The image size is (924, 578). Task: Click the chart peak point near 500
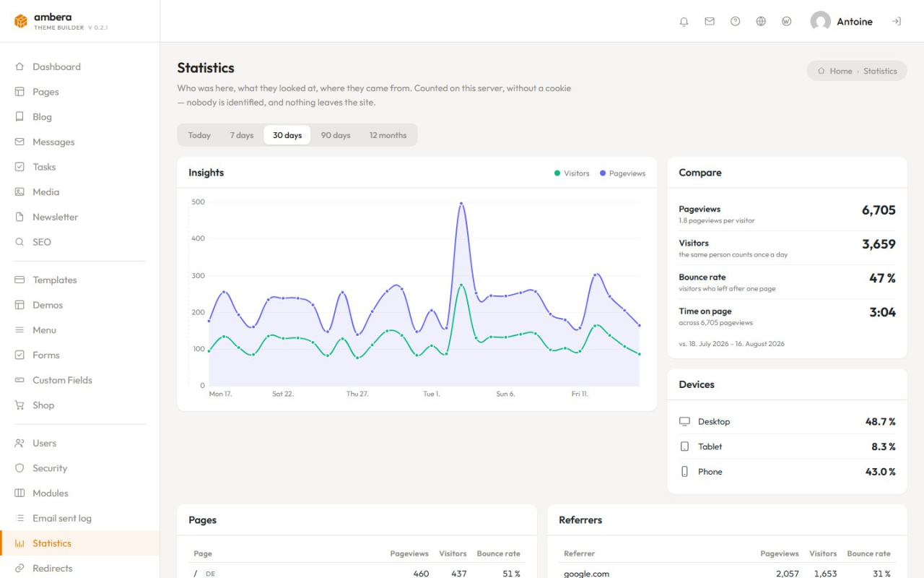tap(461, 204)
